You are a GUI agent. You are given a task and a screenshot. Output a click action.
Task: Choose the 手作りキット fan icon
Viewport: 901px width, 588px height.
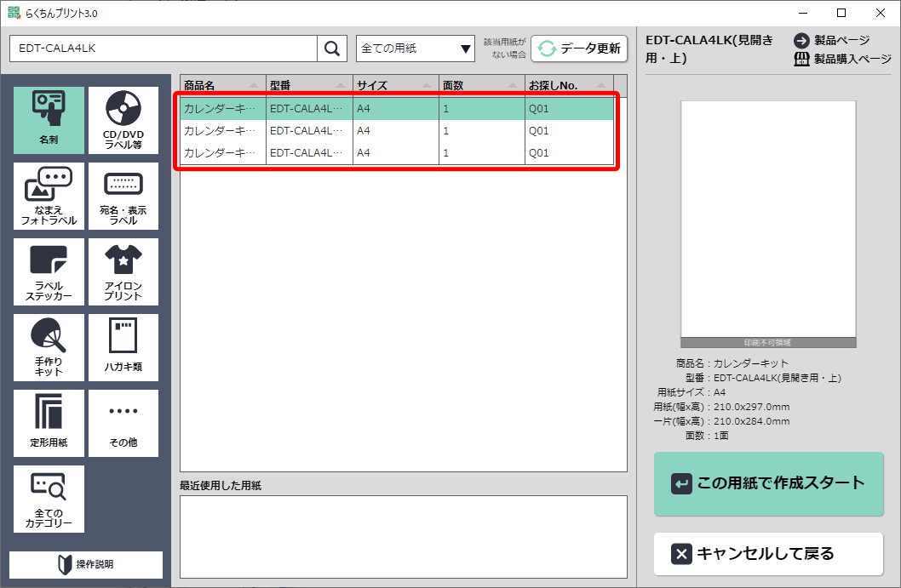49,347
